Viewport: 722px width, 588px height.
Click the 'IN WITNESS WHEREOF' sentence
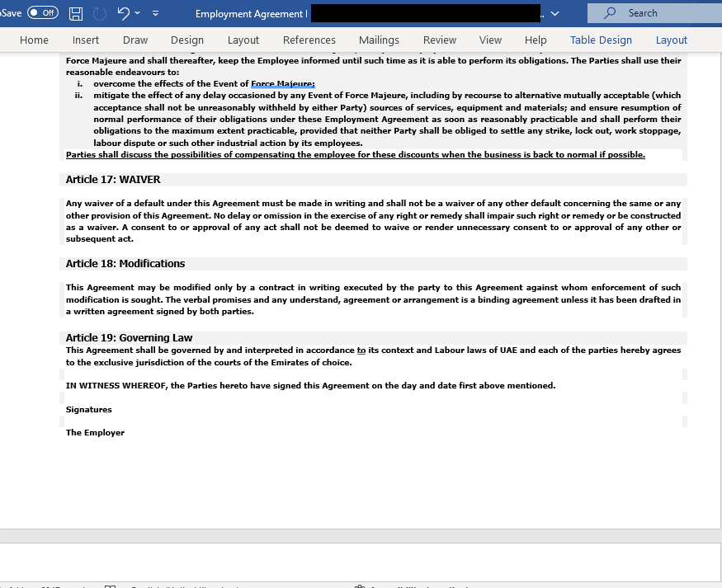(x=311, y=386)
